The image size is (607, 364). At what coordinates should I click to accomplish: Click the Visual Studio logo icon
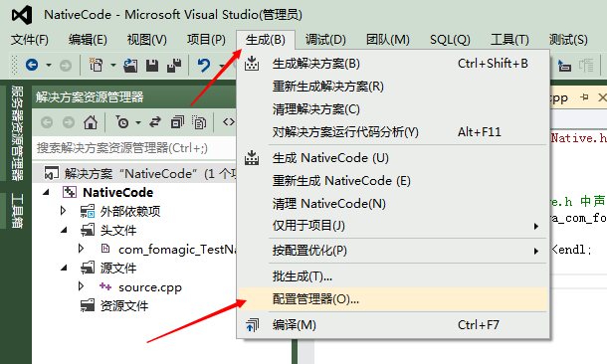point(21,15)
